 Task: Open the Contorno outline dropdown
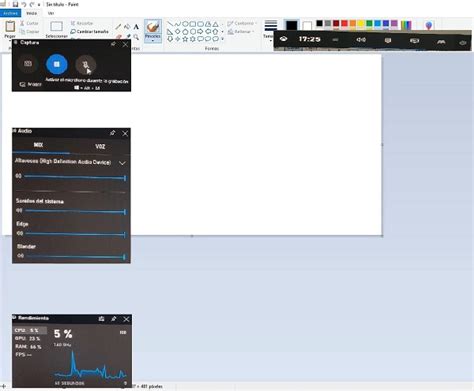pyautogui.click(x=242, y=23)
